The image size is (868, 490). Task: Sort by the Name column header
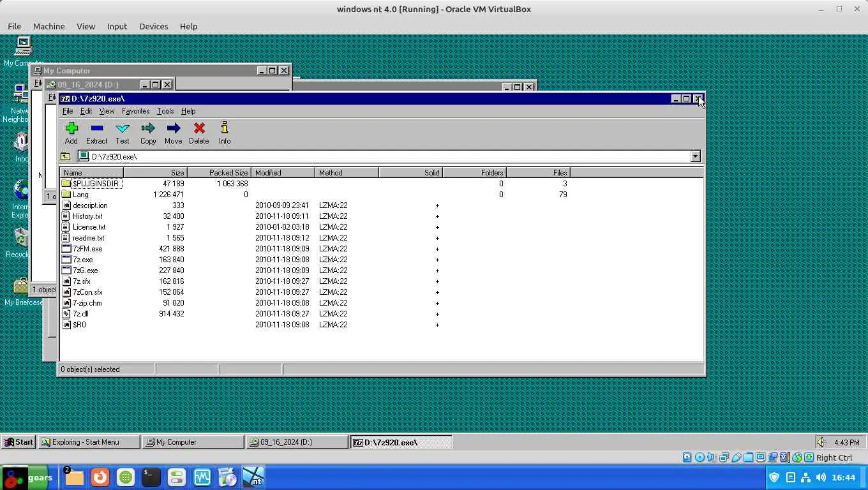pyautogui.click(x=91, y=173)
